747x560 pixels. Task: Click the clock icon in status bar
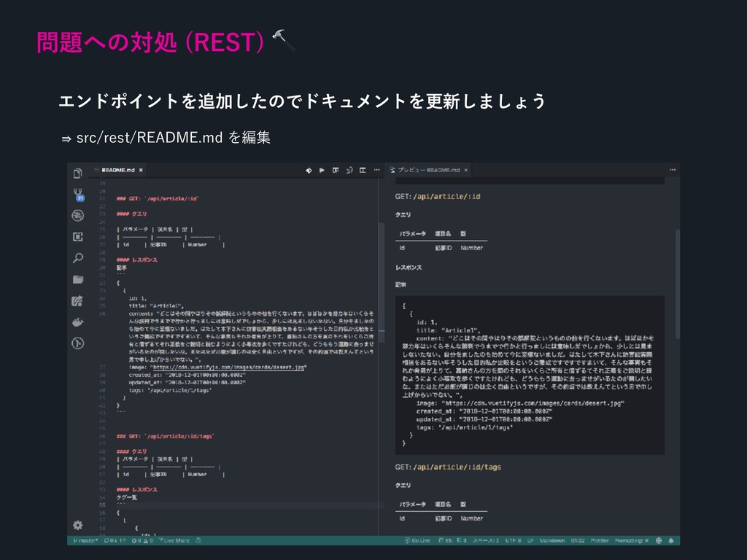(198, 540)
